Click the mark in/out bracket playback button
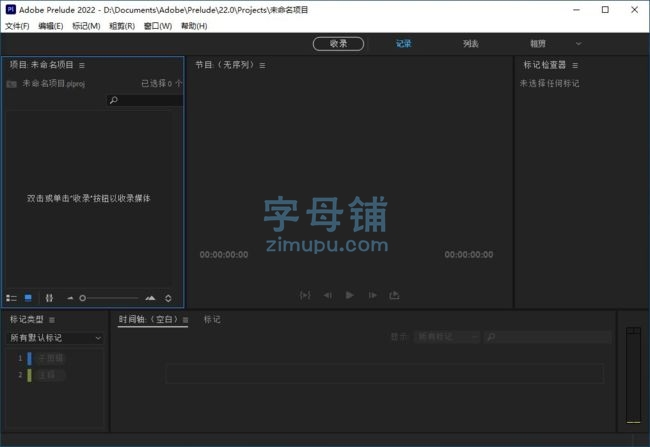650x447 pixels. click(x=305, y=295)
